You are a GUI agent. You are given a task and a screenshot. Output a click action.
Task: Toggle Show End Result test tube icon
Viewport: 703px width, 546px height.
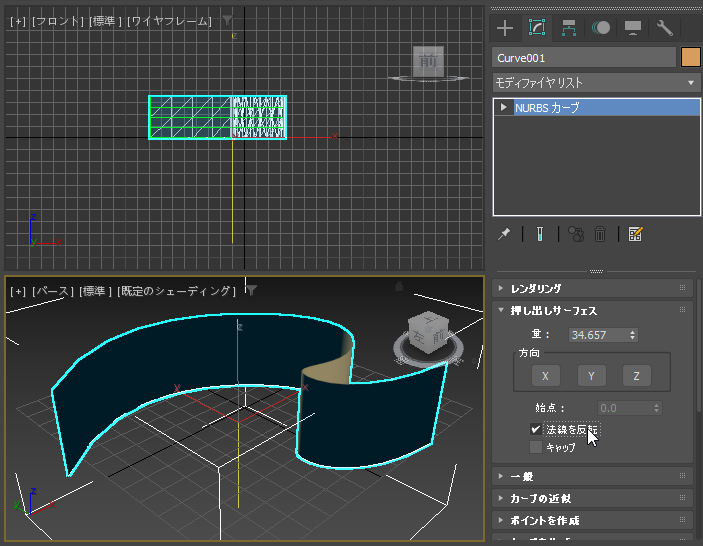pyautogui.click(x=540, y=234)
